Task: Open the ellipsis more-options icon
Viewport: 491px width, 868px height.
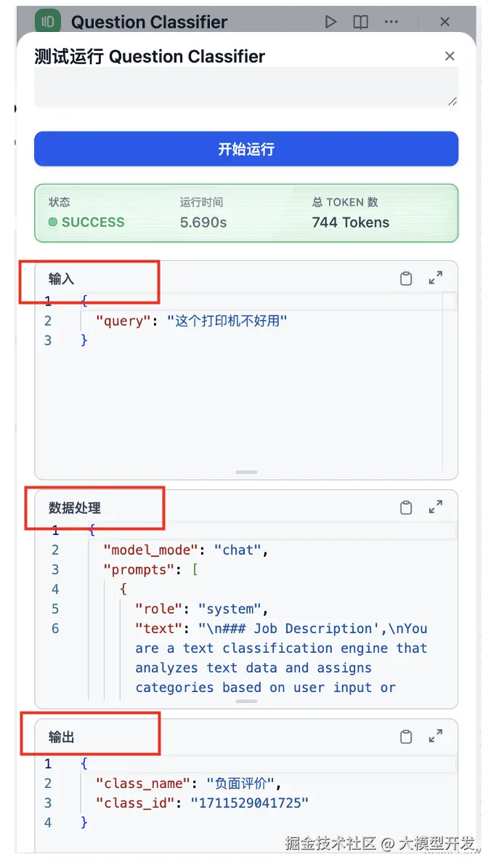Action: point(391,22)
